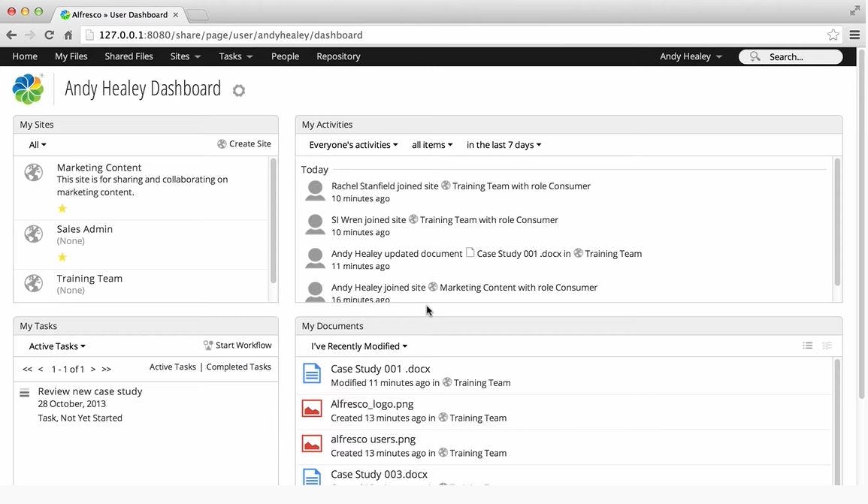
Task: Open the all items filter dropdown
Action: coord(432,145)
